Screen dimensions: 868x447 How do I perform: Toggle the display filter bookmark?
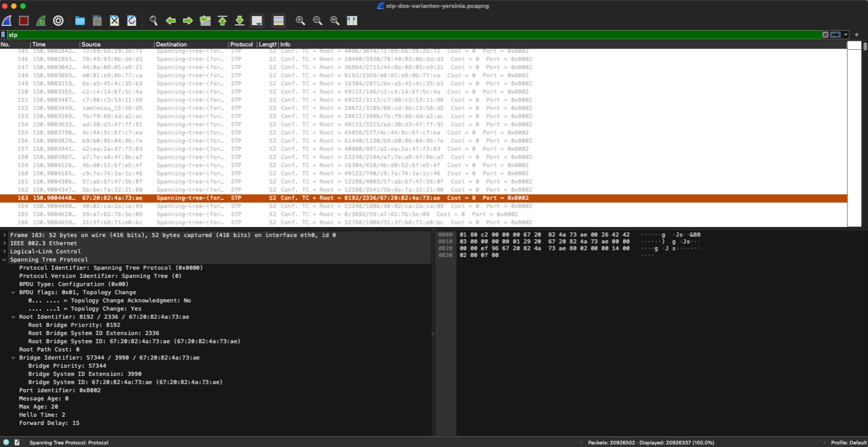(x=4, y=35)
